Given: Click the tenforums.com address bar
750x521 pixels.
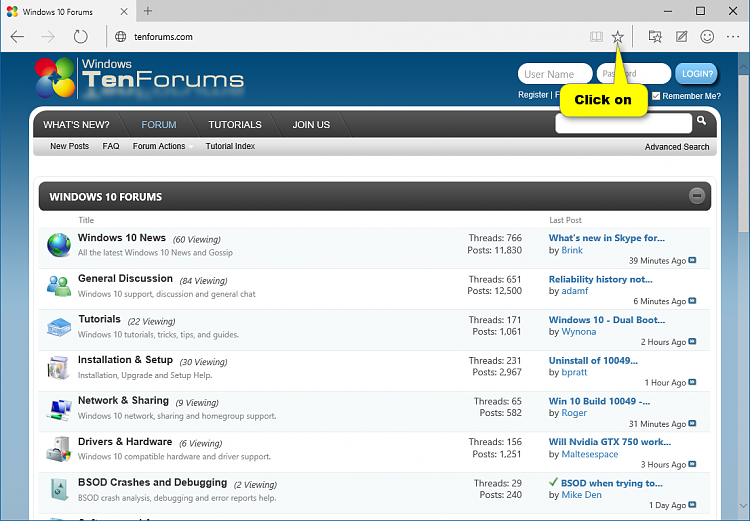Looking at the screenshot, I should (163, 37).
